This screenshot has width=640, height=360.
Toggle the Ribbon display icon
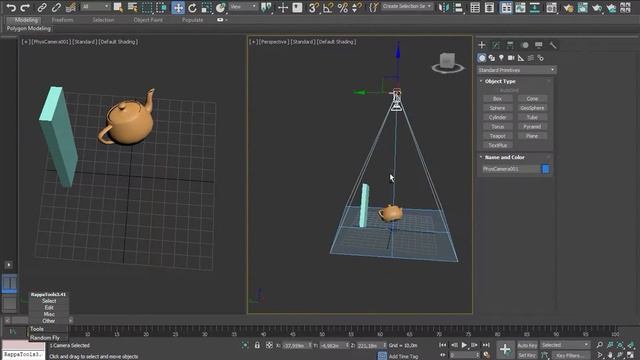click(506, 7)
